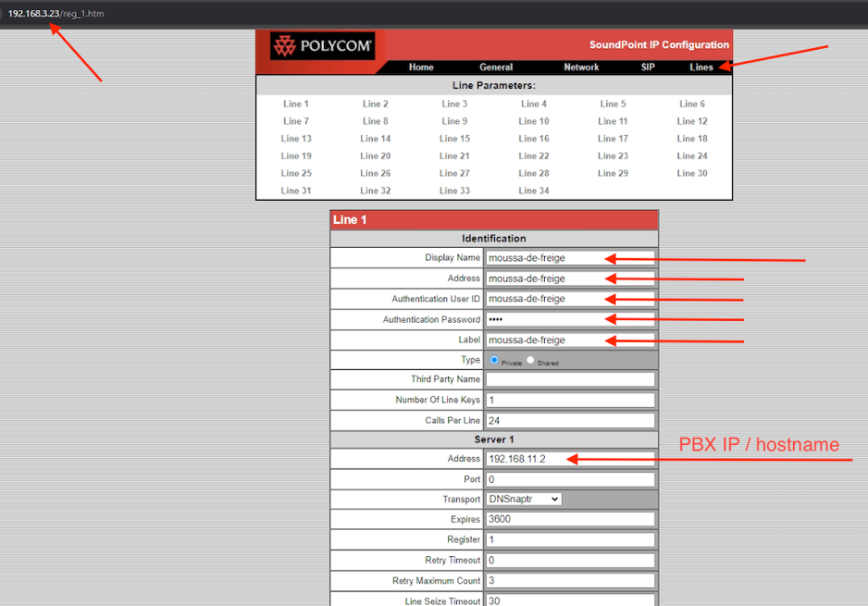Click the Authentication Password field

point(570,319)
